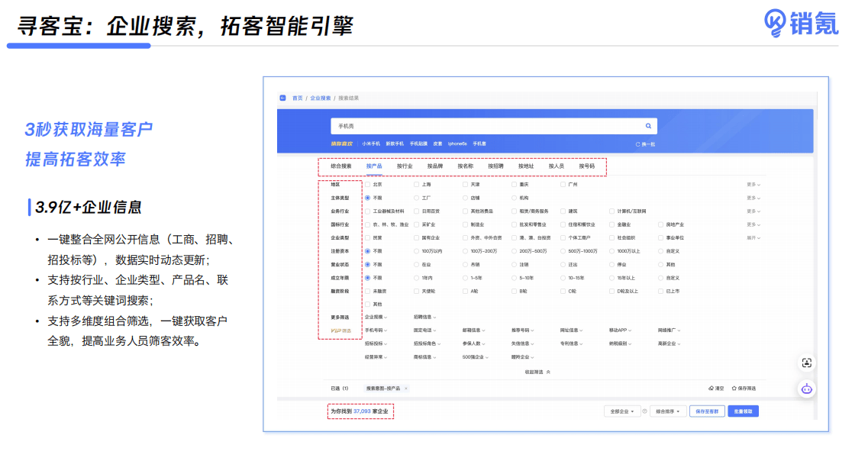
Task: Remove the 搜索意图-按产品 filter tag
Action: (x=406, y=389)
